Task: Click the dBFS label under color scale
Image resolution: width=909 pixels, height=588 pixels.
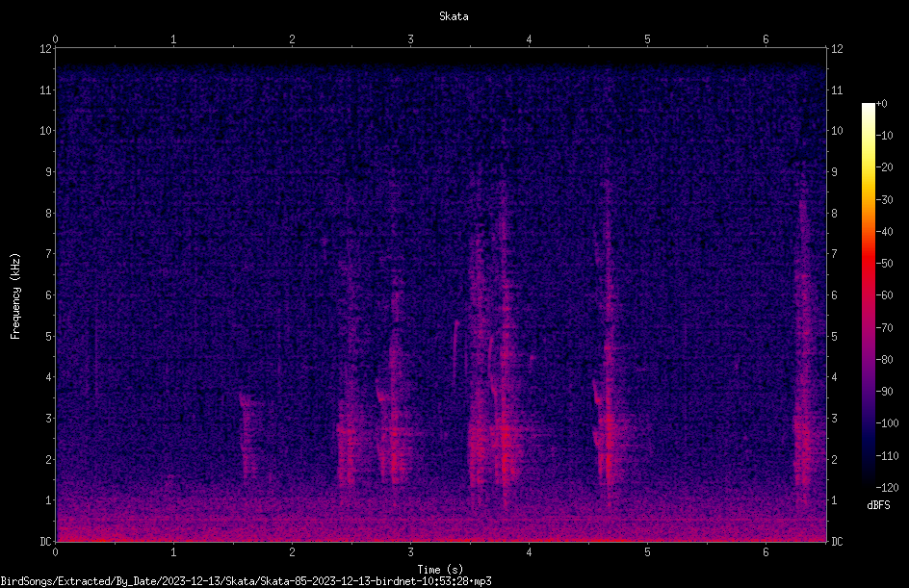Action: (x=878, y=505)
